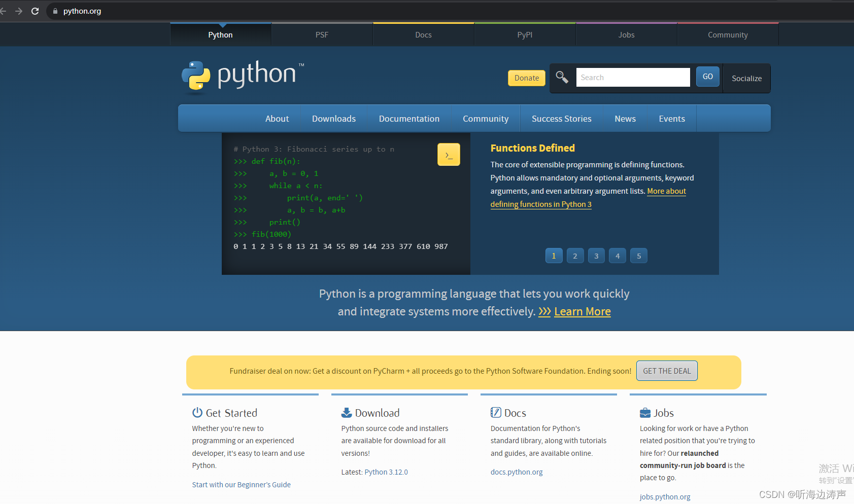Click the Jobs briefcase icon

tap(645, 413)
